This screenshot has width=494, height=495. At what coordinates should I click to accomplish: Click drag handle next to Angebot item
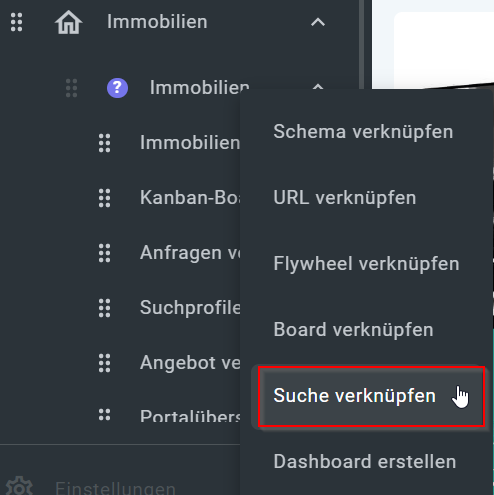click(104, 363)
